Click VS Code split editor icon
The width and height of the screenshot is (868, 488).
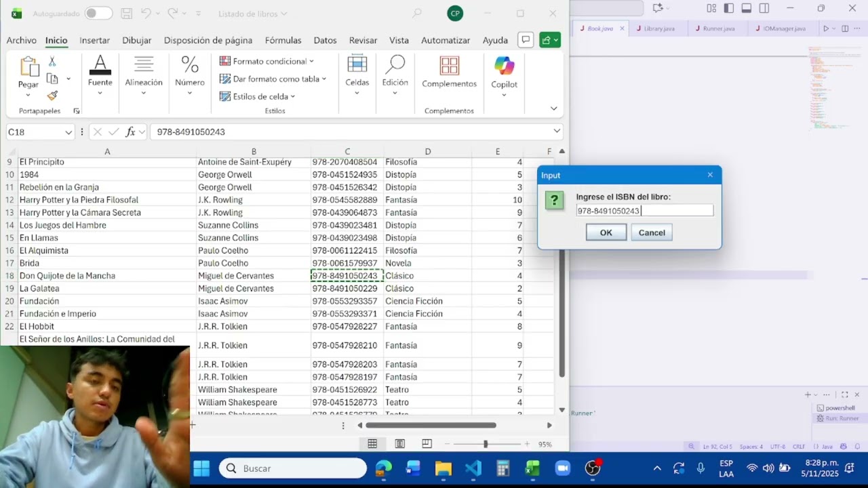pyautogui.click(x=845, y=28)
